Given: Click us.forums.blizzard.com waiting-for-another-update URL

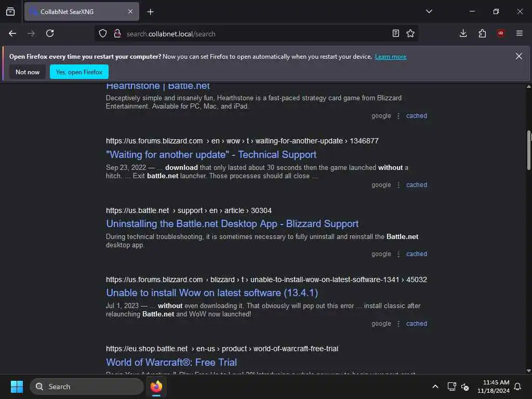Looking at the screenshot, I should tap(242, 141).
